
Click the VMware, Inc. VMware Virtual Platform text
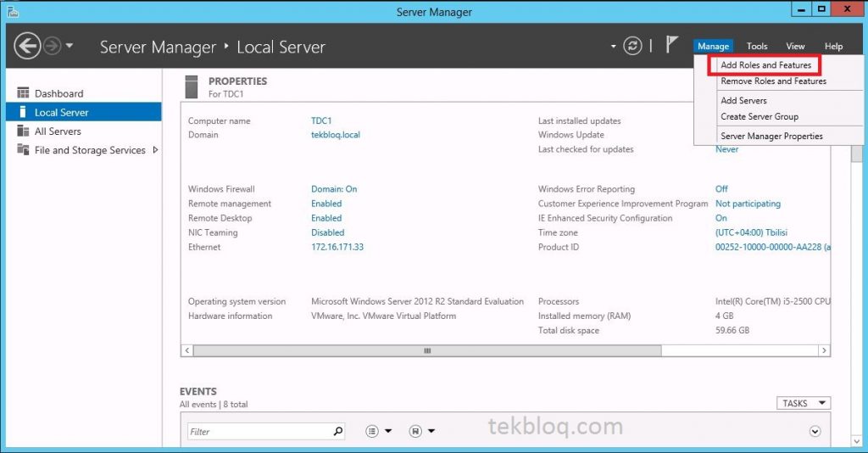pyautogui.click(x=383, y=316)
